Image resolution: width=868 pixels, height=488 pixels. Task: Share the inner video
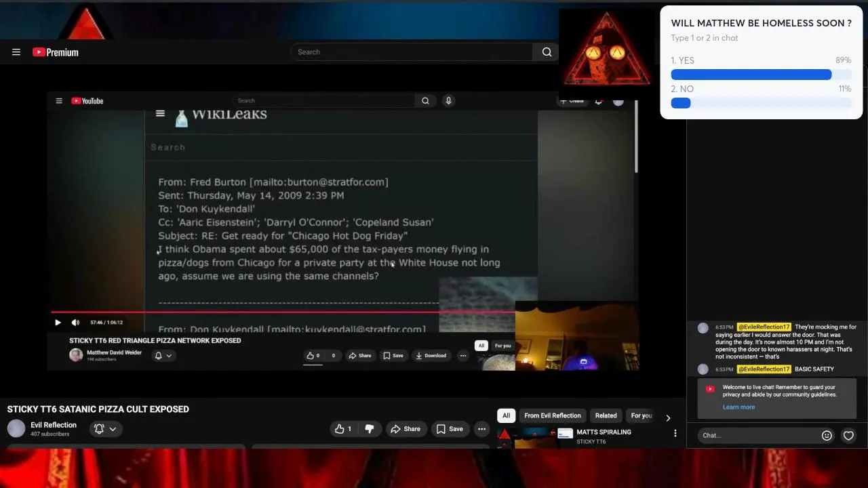pyautogui.click(x=360, y=355)
